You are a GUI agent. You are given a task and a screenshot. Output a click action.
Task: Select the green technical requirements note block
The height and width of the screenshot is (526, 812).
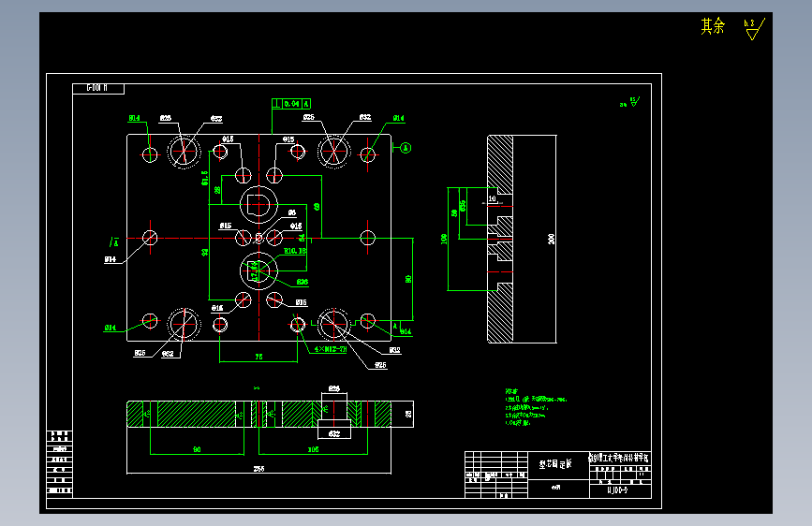click(x=536, y=407)
